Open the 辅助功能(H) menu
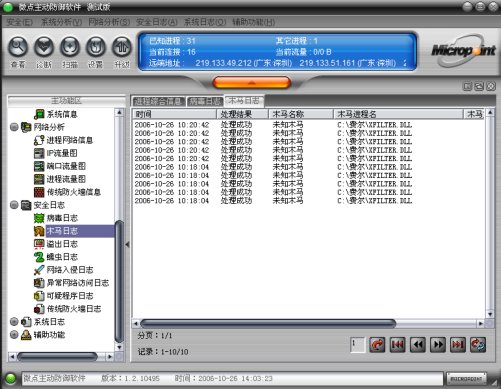The image size is (501, 389). (x=254, y=22)
